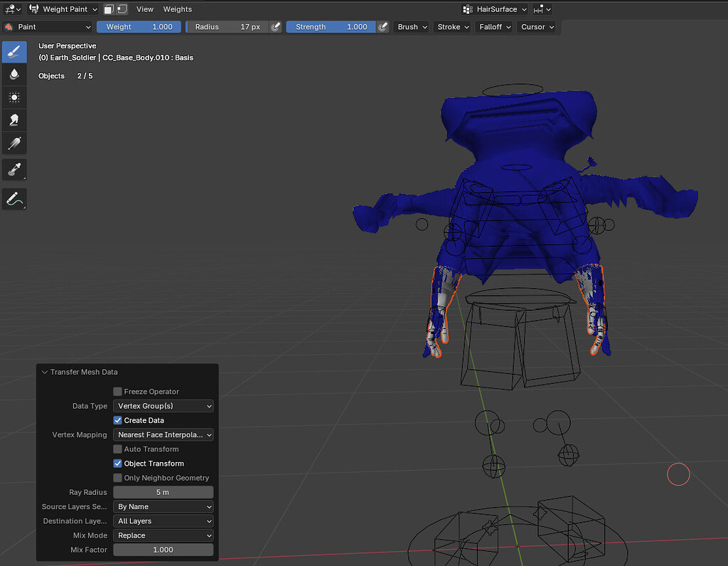
Task: Open the Mix Mode Replace dropdown
Action: click(x=164, y=535)
